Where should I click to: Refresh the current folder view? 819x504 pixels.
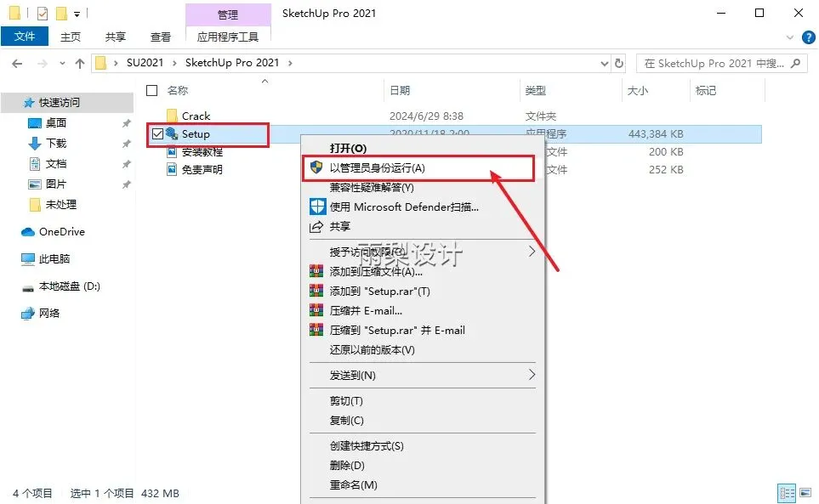tap(619, 63)
